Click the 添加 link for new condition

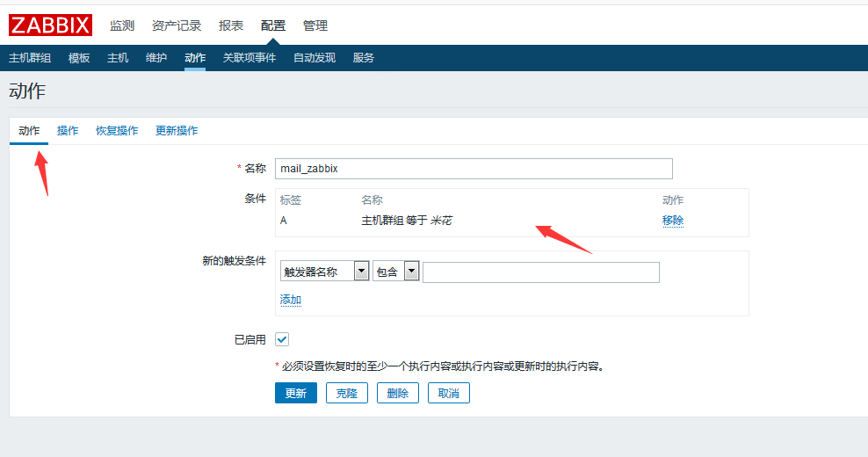pyautogui.click(x=290, y=300)
